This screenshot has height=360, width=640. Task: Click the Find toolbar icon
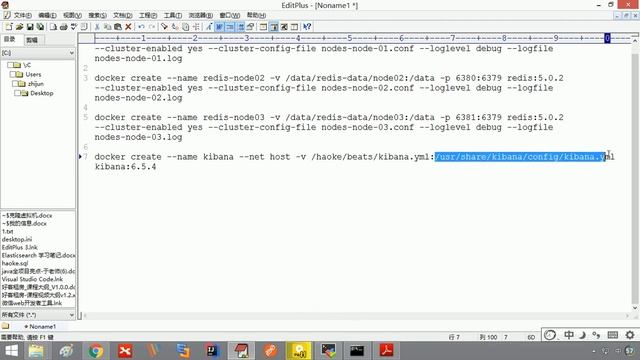(x=164, y=27)
